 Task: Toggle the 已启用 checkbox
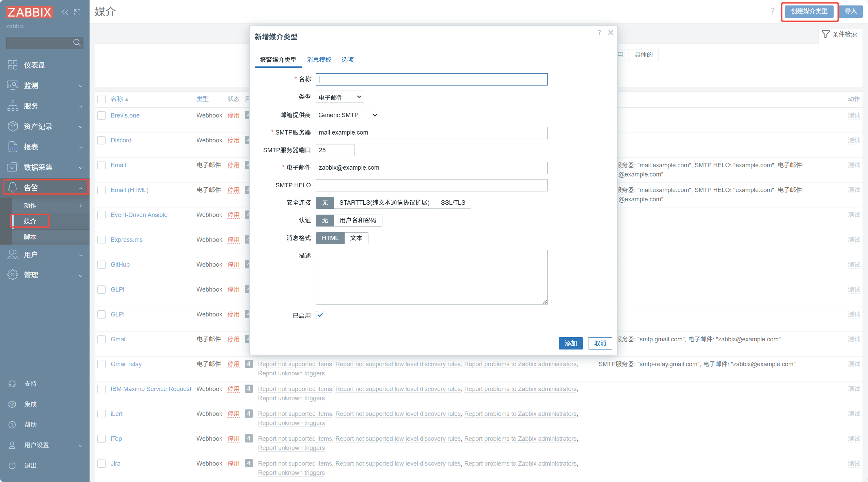pyautogui.click(x=320, y=315)
